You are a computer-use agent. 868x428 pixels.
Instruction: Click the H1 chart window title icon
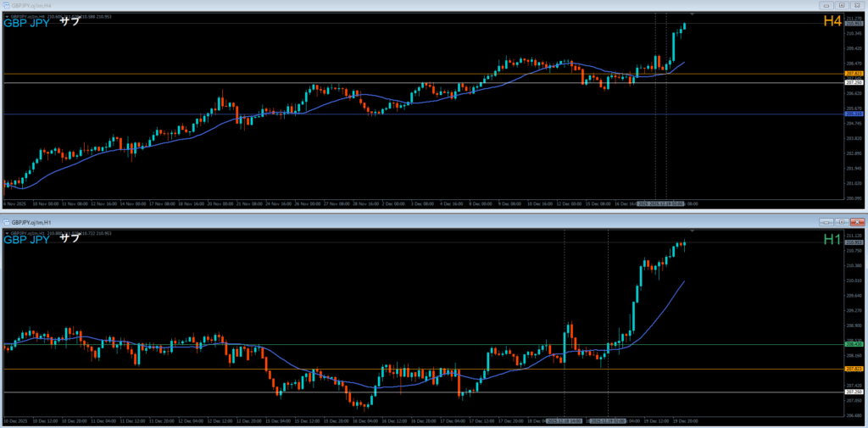[x=6, y=222]
